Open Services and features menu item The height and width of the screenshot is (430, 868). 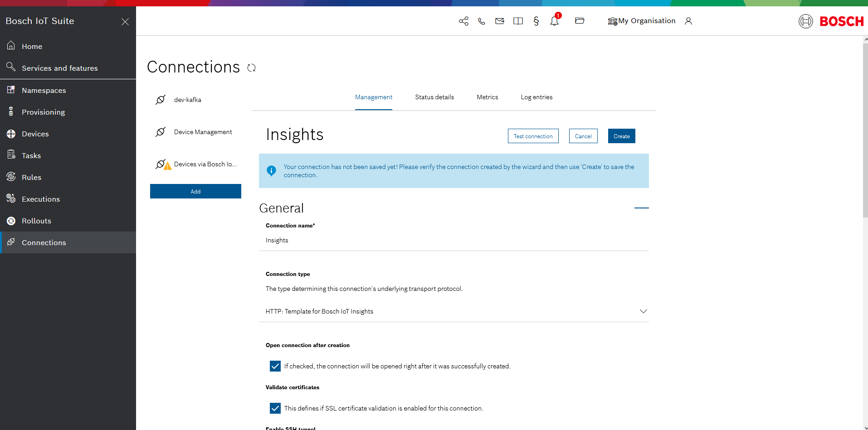(x=68, y=68)
